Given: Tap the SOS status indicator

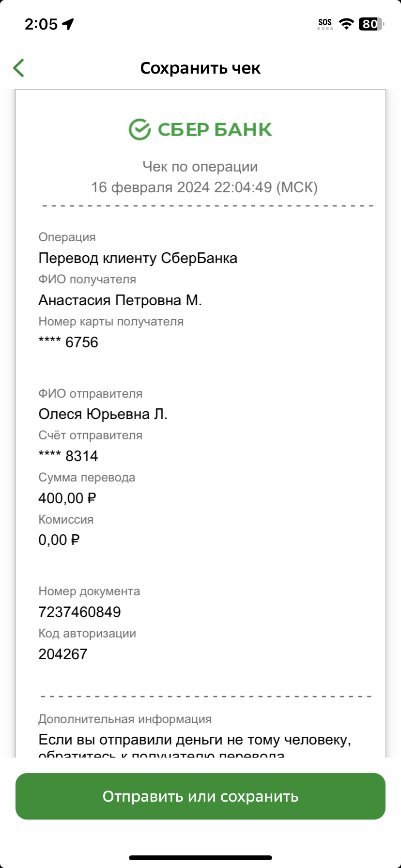Looking at the screenshot, I should click(325, 24).
